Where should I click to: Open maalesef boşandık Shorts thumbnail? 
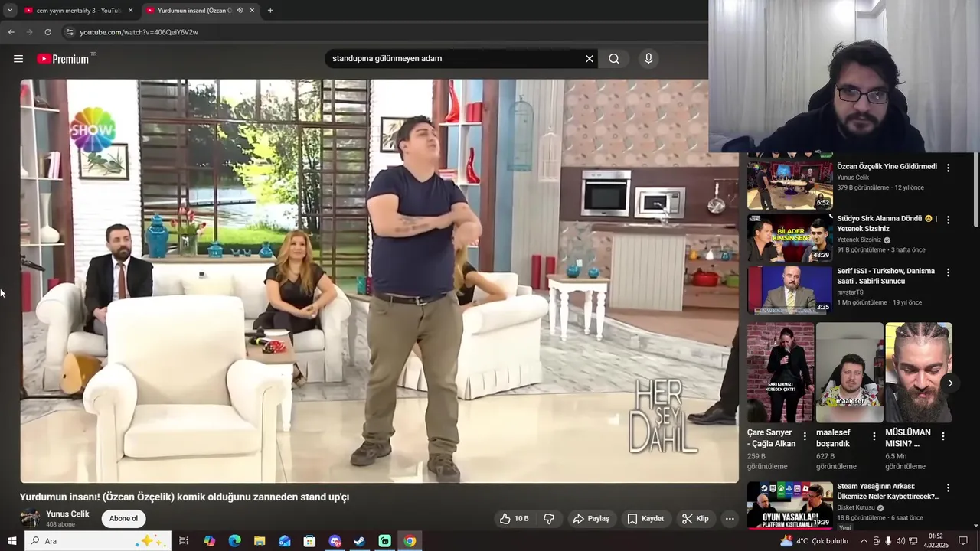coord(849,373)
